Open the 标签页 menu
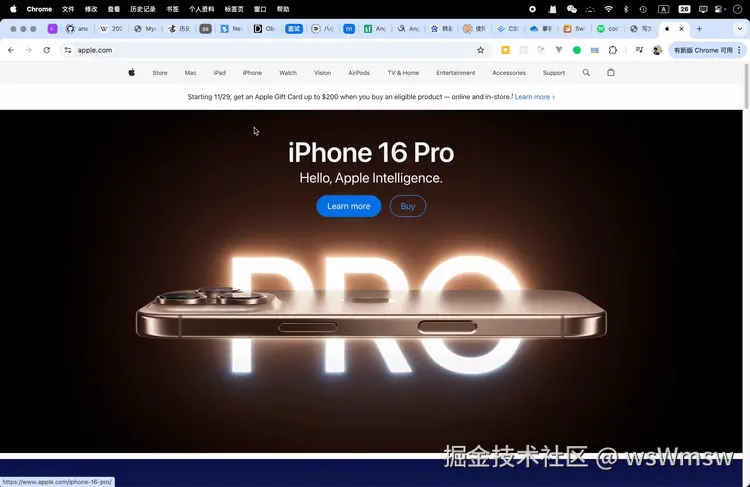The width and height of the screenshot is (750, 487). pos(234,9)
